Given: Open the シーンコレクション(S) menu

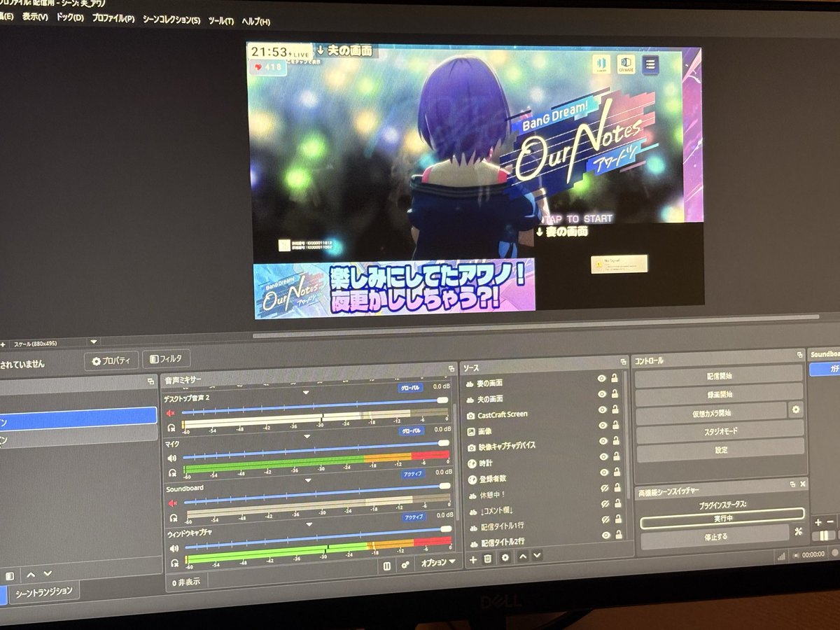Looking at the screenshot, I should [171, 20].
